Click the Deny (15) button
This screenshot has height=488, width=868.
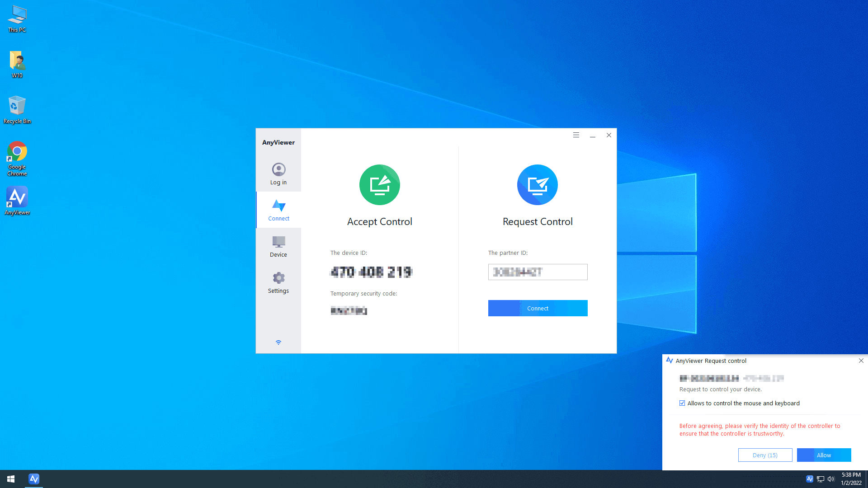pyautogui.click(x=765, y=455)
